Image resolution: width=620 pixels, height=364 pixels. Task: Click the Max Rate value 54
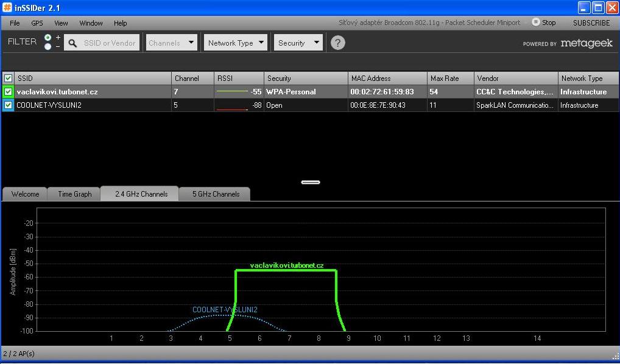[434, 92]
